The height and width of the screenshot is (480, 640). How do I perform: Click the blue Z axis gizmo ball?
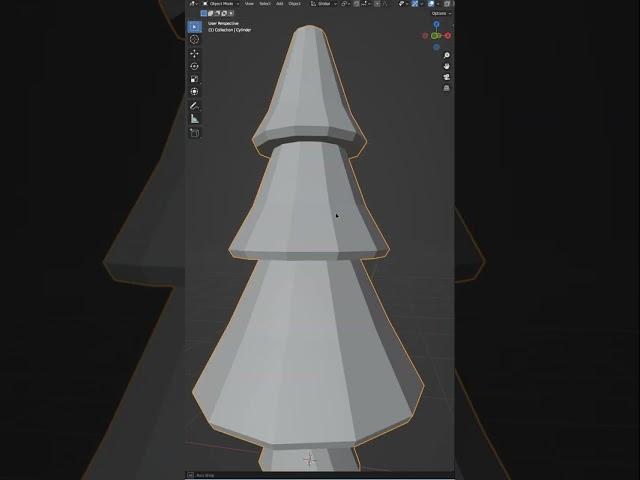tap(436, 24)
